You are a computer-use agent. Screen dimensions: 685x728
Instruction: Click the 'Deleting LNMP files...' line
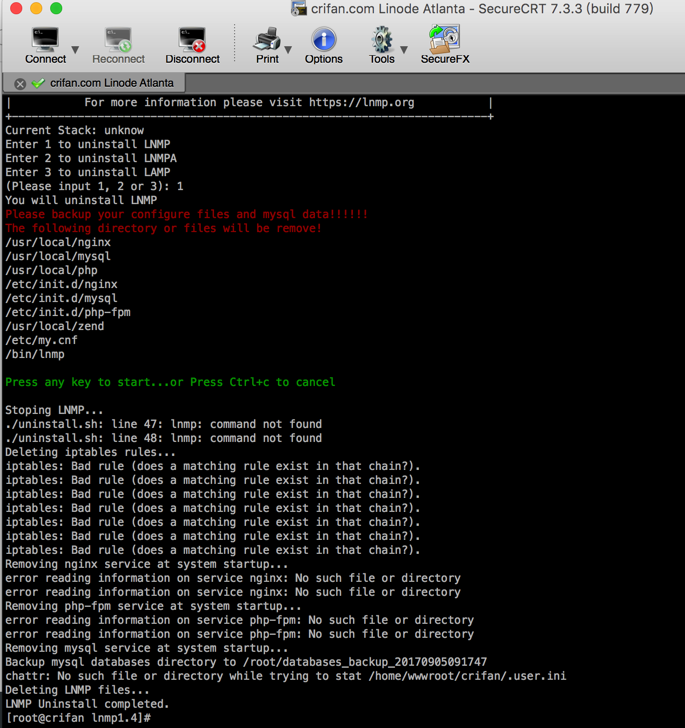click(78, 690)
